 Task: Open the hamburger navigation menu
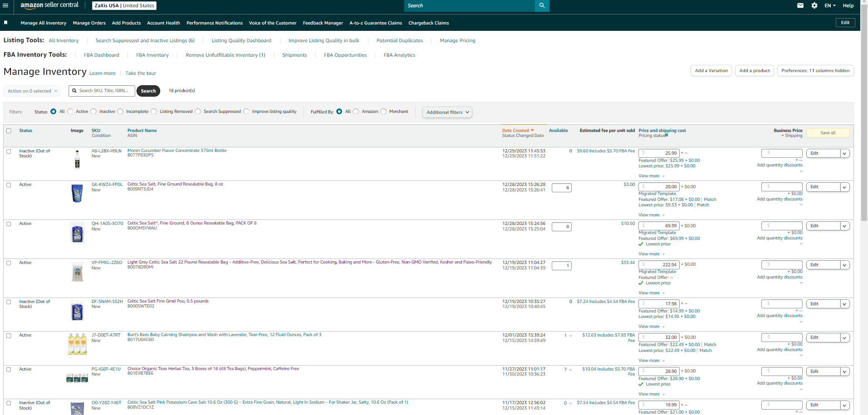click(5, 5)
